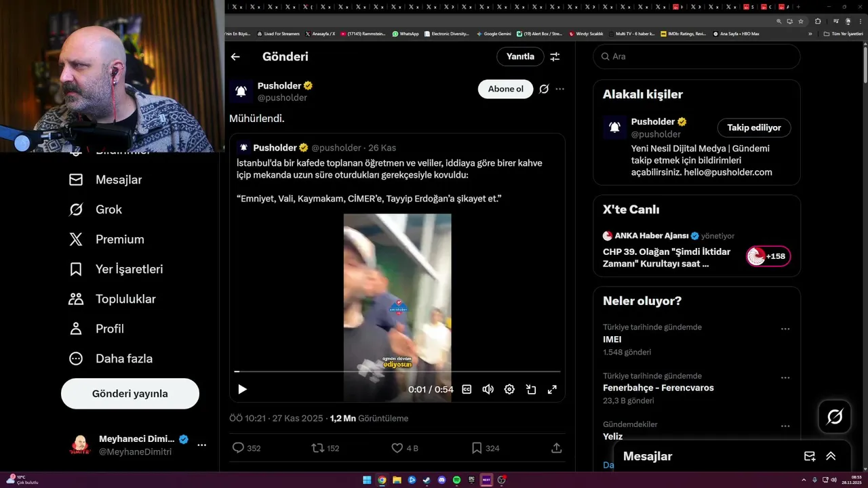Open Profil from the sidebar
This screenshot has width=868, height=488.
click(96, 329)
